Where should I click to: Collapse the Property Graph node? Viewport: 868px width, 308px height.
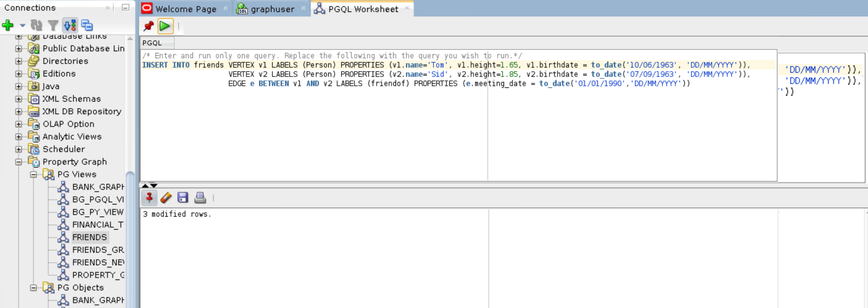[19, 162]
